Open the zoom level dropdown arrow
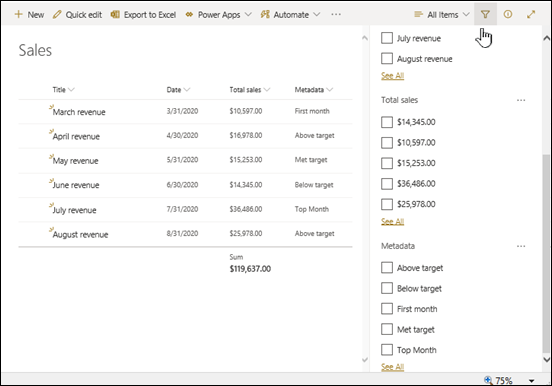 click(531, 381)
